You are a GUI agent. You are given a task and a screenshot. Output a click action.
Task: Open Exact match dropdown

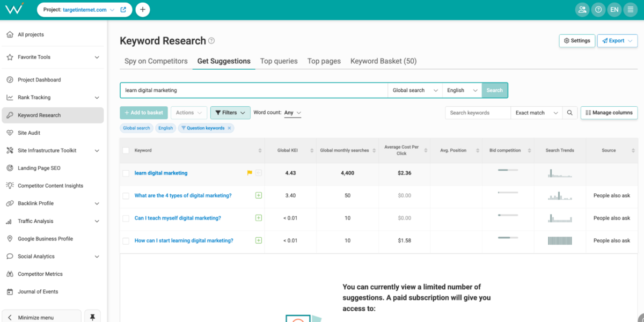point(536,113)
